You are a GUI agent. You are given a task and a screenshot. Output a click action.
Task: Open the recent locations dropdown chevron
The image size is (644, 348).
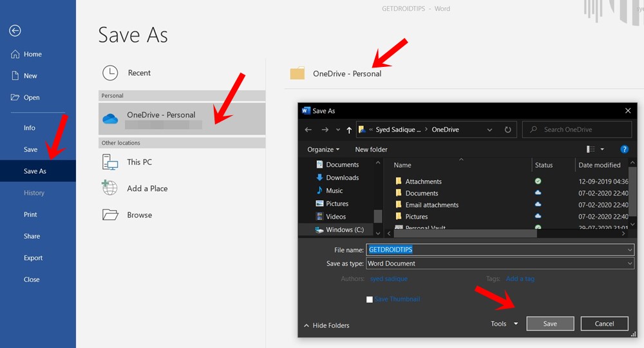tap(338, 130)
